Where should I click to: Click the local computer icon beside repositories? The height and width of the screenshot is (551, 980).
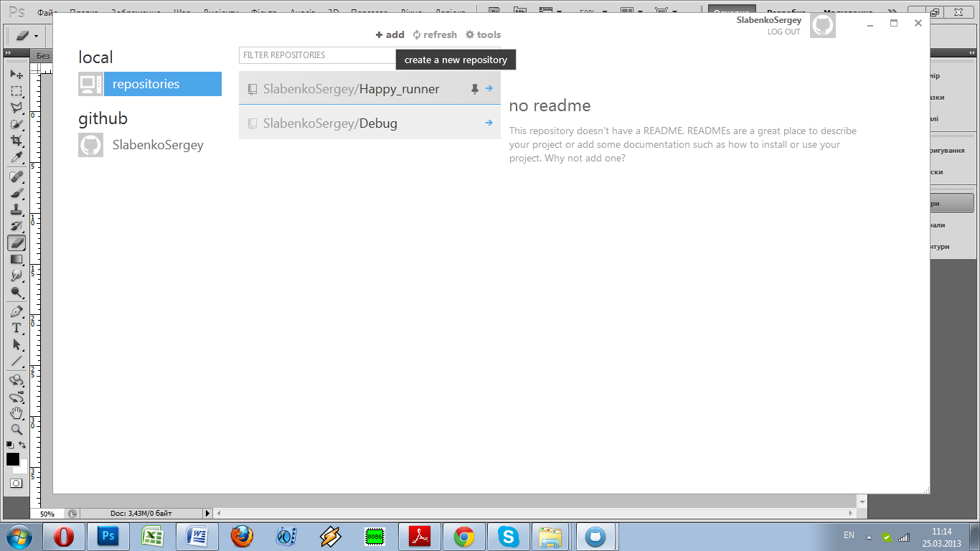pyautogui.click(x=90, y=84)
